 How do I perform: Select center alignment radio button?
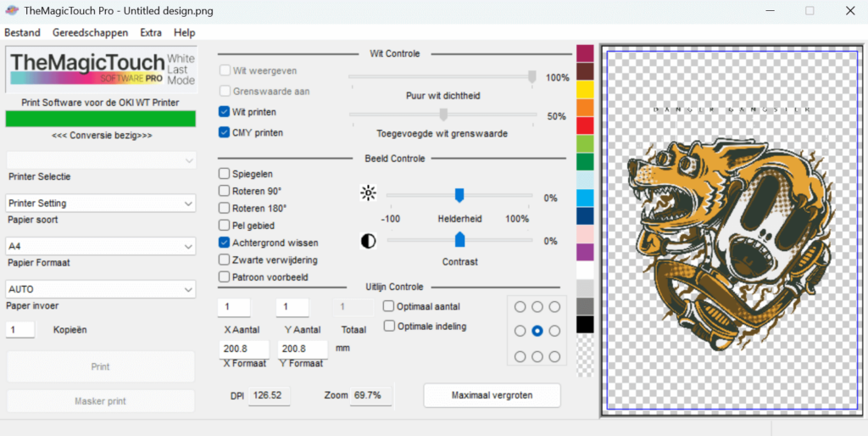coord(537,331)
